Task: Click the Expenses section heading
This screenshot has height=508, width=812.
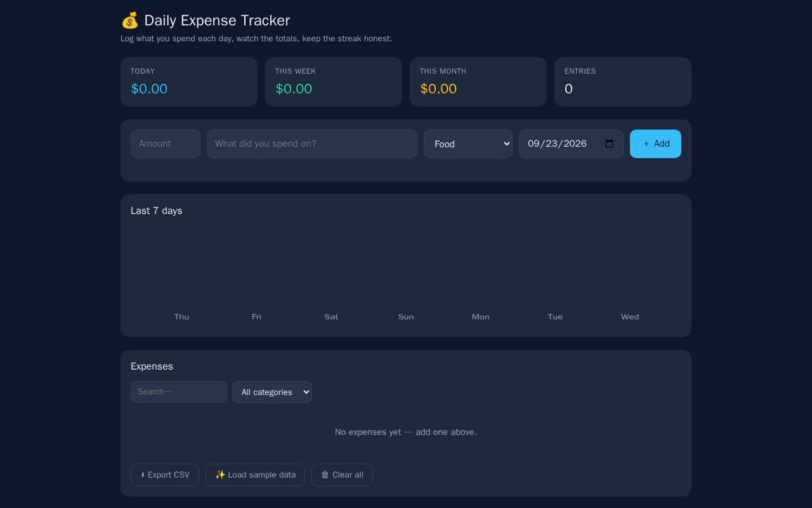Action: (152, 366)
